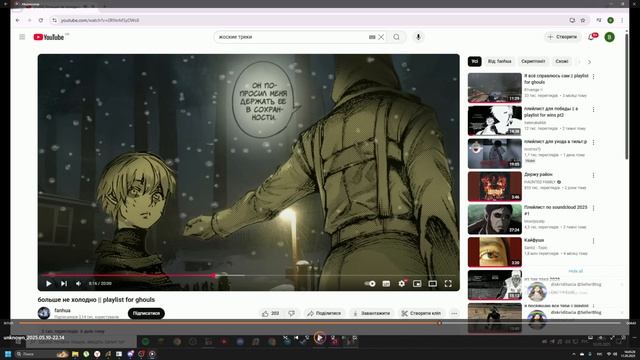Like the video with thumbs up

click(270, 313)
